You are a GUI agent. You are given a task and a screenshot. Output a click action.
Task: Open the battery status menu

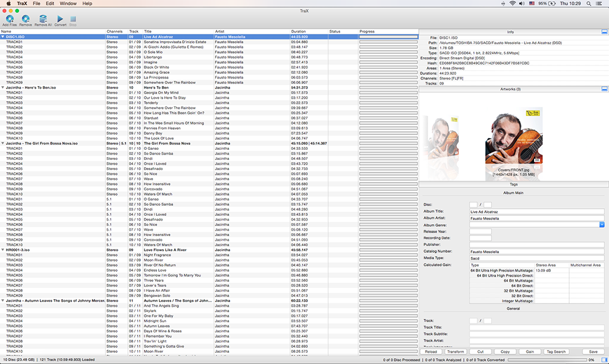(x=547, y=4)
